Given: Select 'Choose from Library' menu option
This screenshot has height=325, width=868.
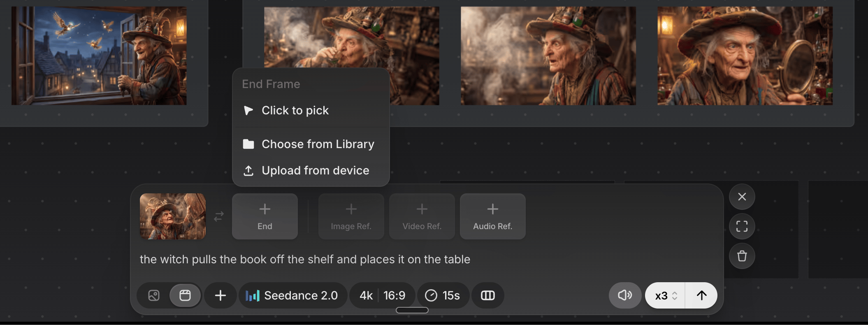Looking at the screenshot, I should (311, 144).
